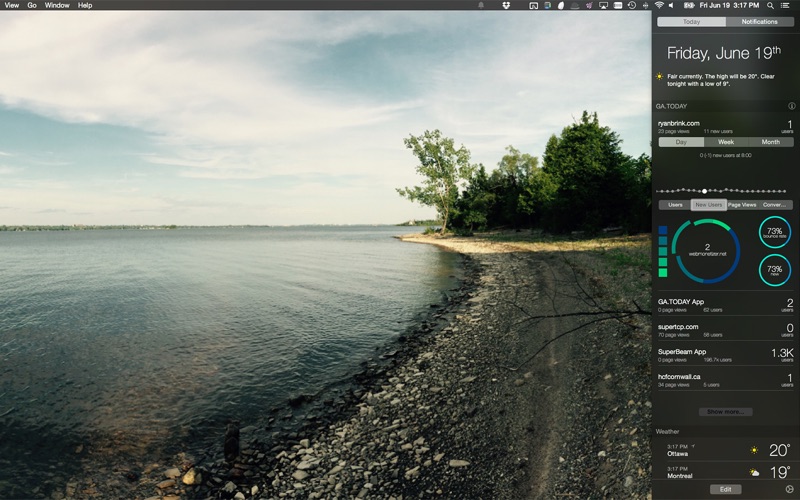
Task: Choose the Page Views metric
Action: pyautogui.click(x=742, y=205)
